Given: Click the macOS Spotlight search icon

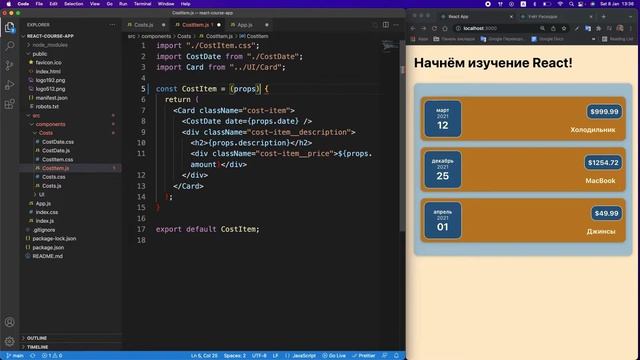Looking at the screenshot, I should 571,4.
